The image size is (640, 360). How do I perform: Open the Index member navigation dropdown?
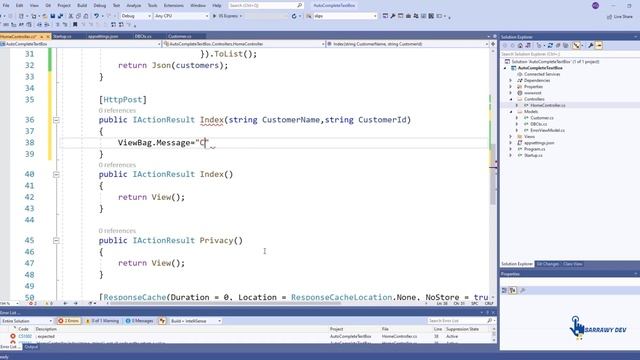407,44
